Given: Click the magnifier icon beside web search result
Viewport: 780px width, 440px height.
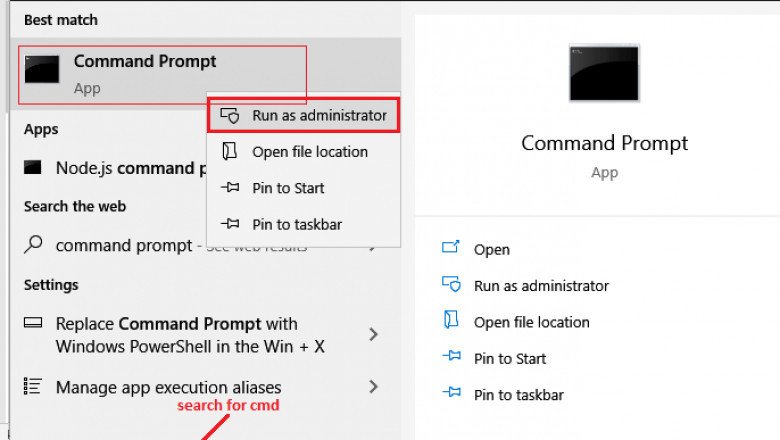Looking at the screenshot, I should (x=34, y=245).
